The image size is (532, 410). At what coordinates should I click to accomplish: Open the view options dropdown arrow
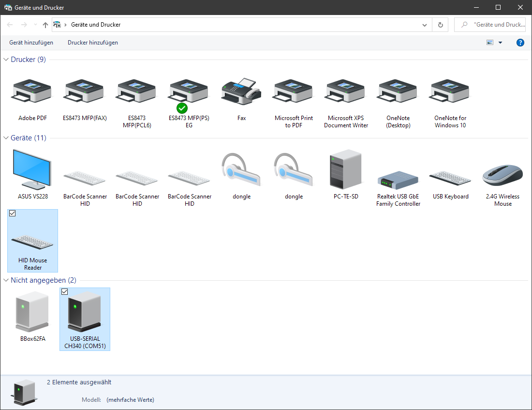[500, 43]
